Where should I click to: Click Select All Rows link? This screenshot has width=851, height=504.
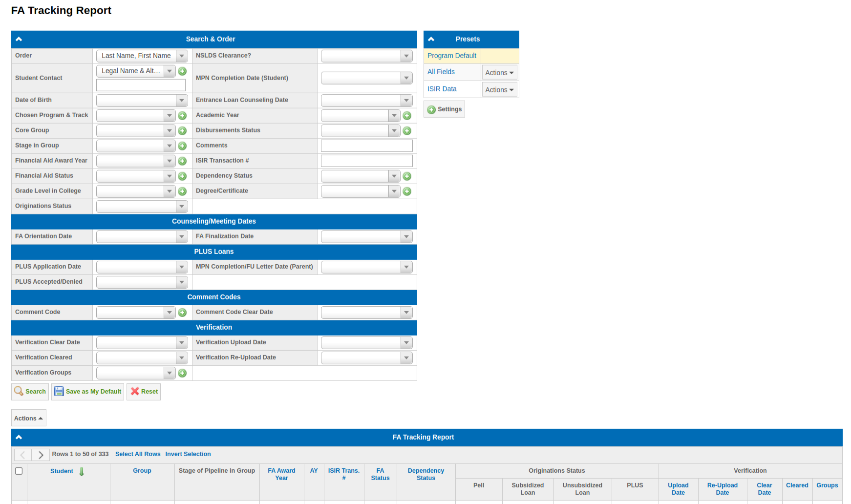[x=138, y=454]
